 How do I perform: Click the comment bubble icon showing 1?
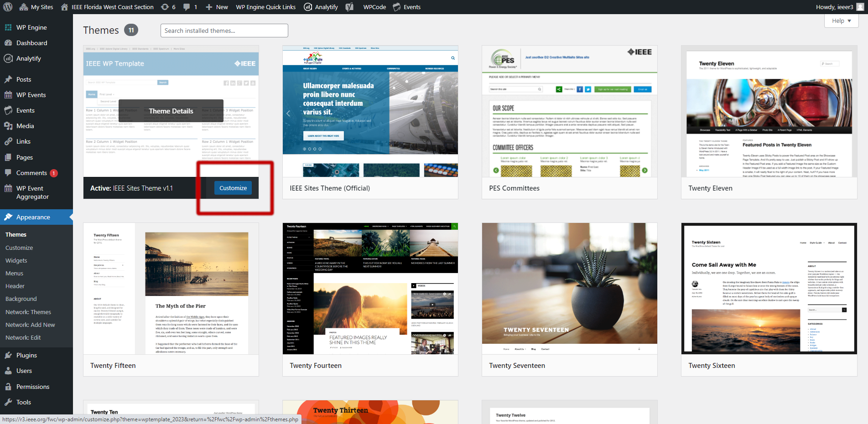187,7
